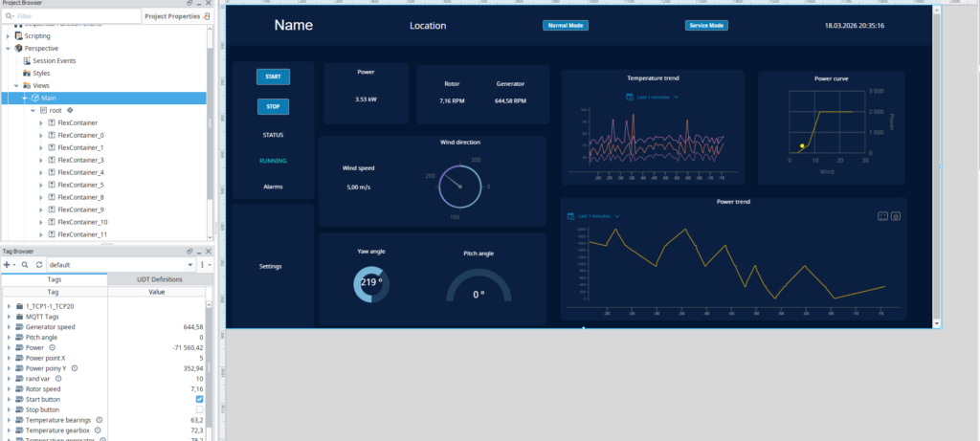Select the Tags tab
980x441 pixels.
coord(53,278)
